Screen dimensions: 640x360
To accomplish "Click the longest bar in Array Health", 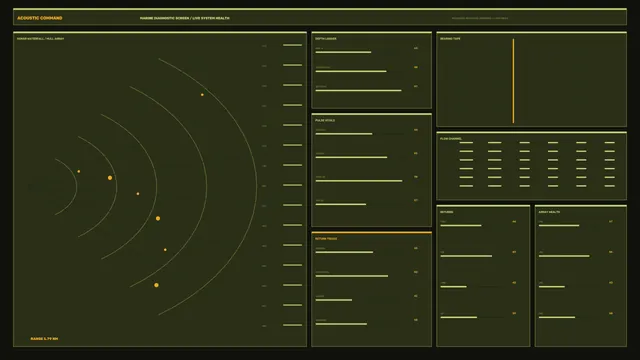I will [564, 256].
